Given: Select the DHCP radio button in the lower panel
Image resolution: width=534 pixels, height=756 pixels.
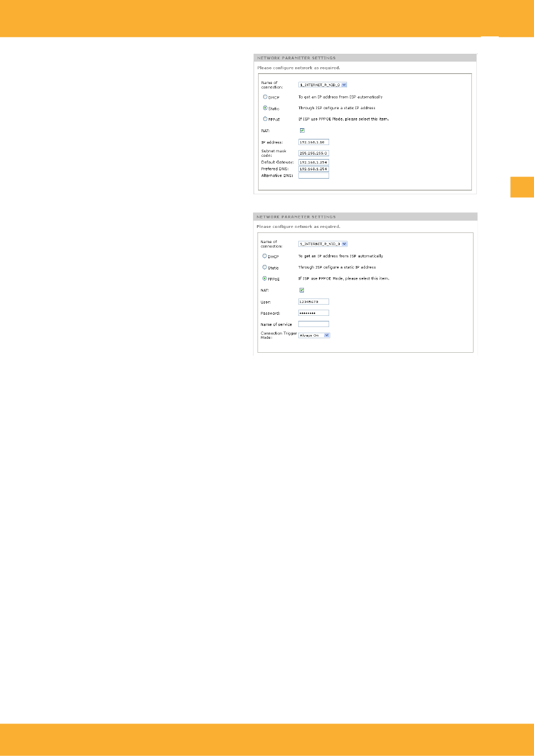Looking at the screenshot, I should 265,256.
